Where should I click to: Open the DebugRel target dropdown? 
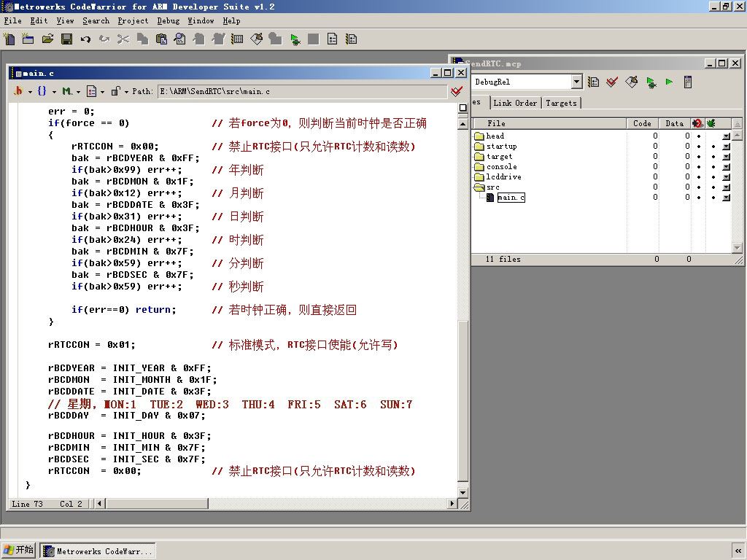point(576,82)
